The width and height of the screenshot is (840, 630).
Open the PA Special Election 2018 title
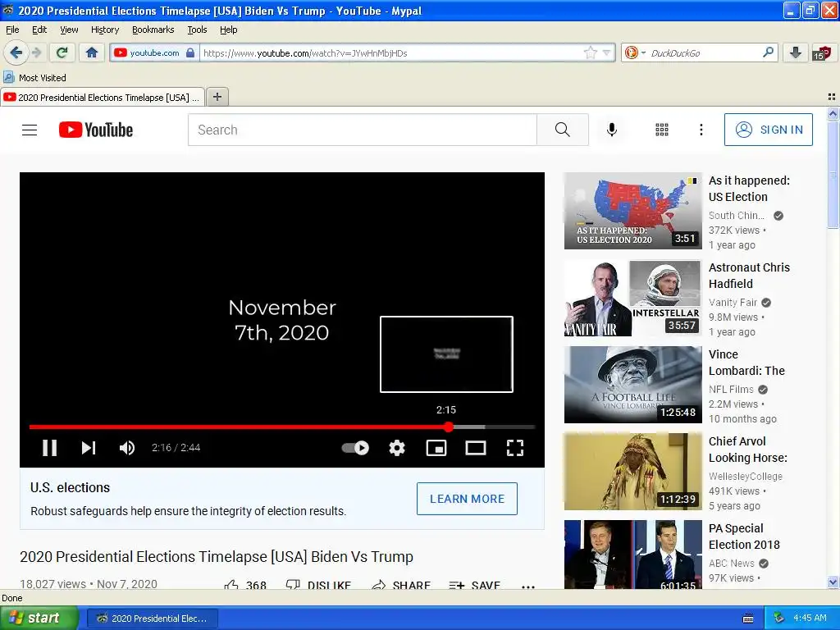744,536
